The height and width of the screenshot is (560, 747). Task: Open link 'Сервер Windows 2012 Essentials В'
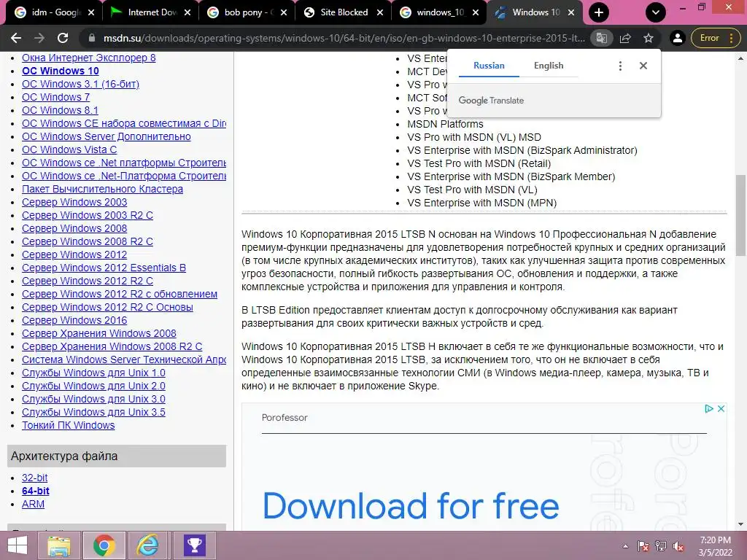pos(104,268)
